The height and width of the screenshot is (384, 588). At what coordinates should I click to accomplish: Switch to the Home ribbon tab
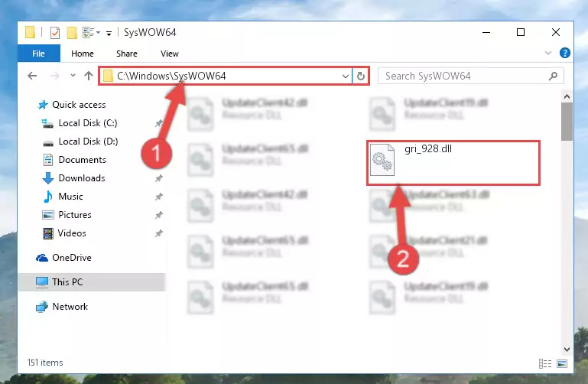[83, 54]
